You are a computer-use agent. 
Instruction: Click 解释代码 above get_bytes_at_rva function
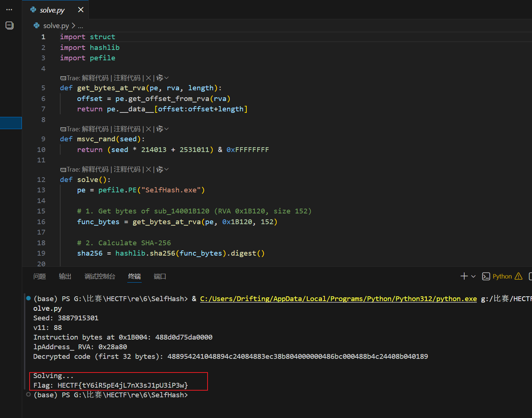pos(95,78)
